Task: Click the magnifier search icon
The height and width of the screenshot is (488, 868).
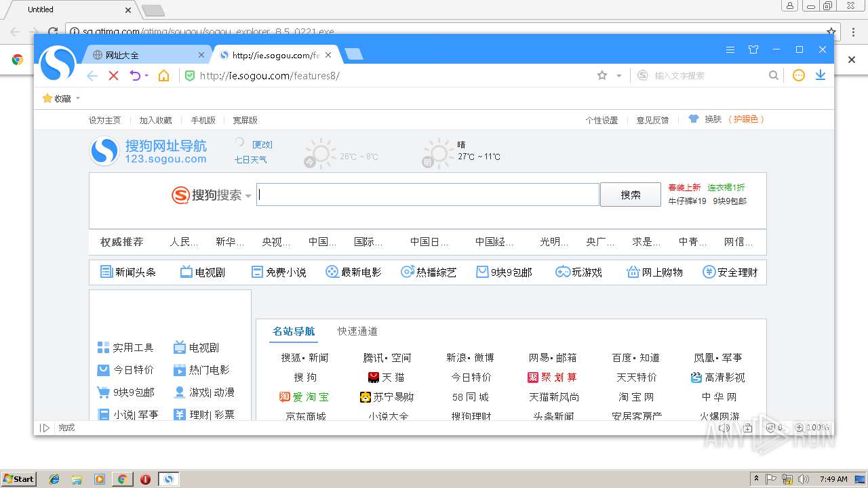Action: 773,75
